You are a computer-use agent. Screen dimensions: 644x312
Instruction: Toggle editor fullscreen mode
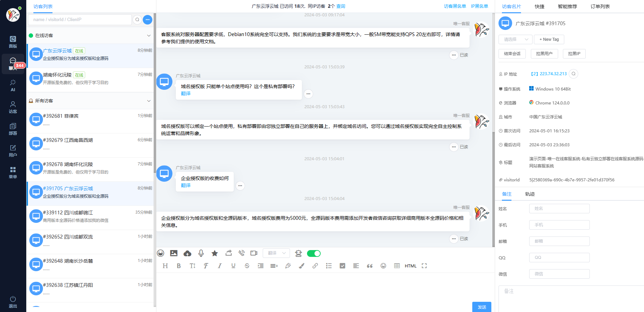(424, 266)
